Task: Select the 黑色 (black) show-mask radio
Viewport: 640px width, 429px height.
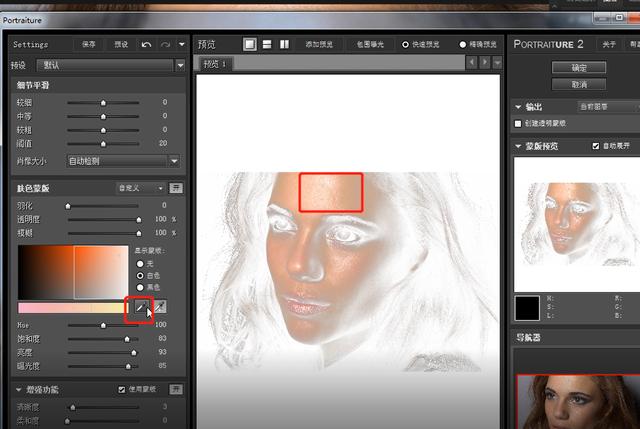Action: pyautogui.click(x=140, y=287)
